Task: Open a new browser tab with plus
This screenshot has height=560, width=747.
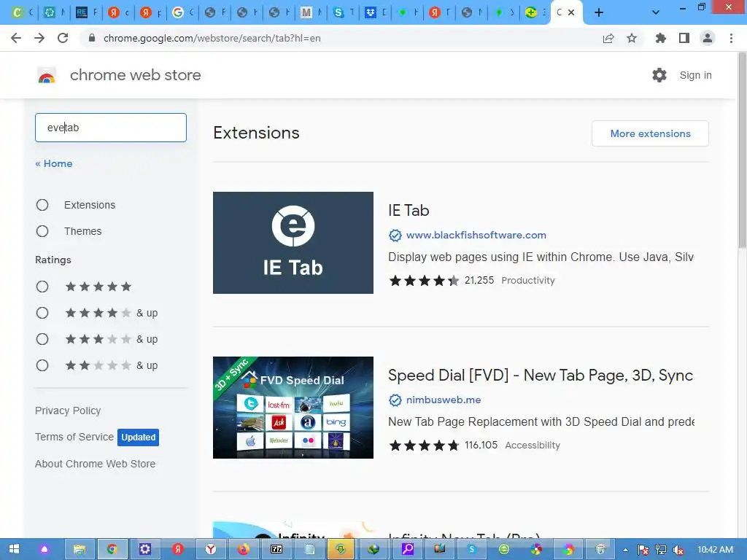Action: point(599,13)
